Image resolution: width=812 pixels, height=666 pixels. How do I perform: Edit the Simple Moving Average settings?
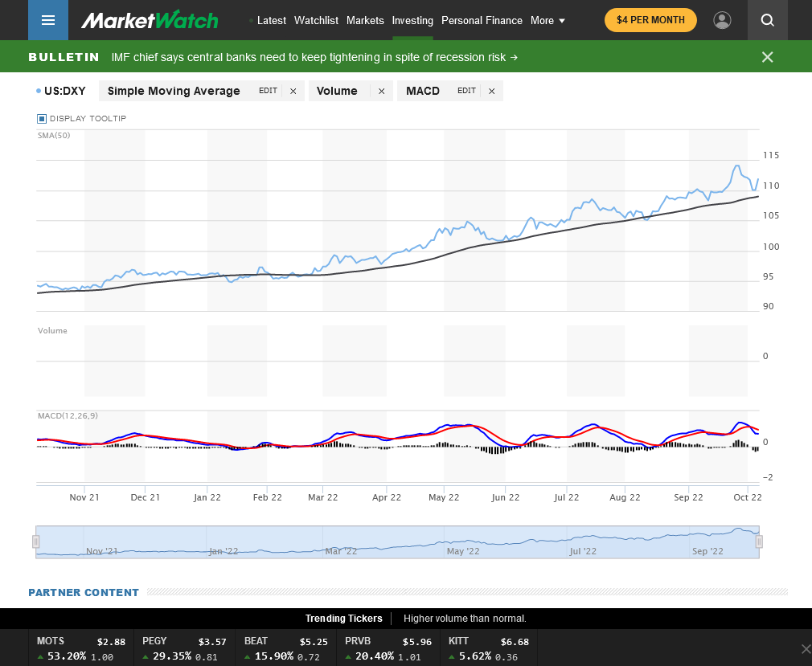pos(268,91)
